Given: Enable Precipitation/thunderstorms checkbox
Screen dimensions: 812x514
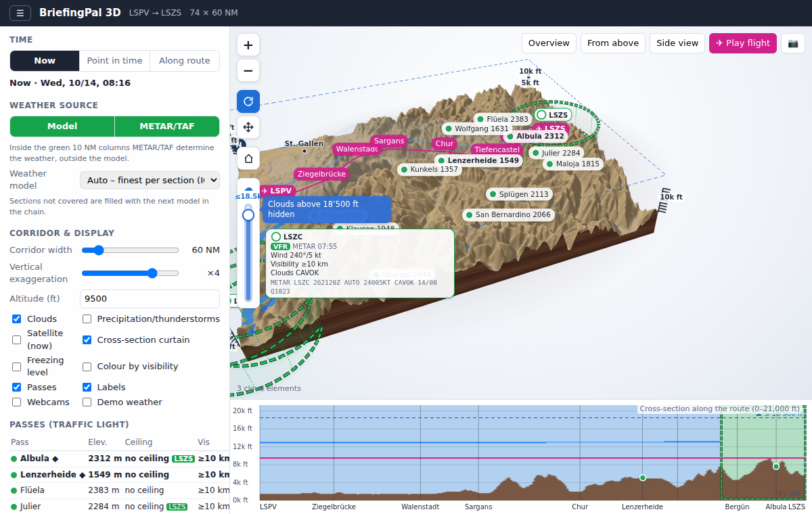Looking at the screenshot, I should pyautogui.click(x=87, y=319).
